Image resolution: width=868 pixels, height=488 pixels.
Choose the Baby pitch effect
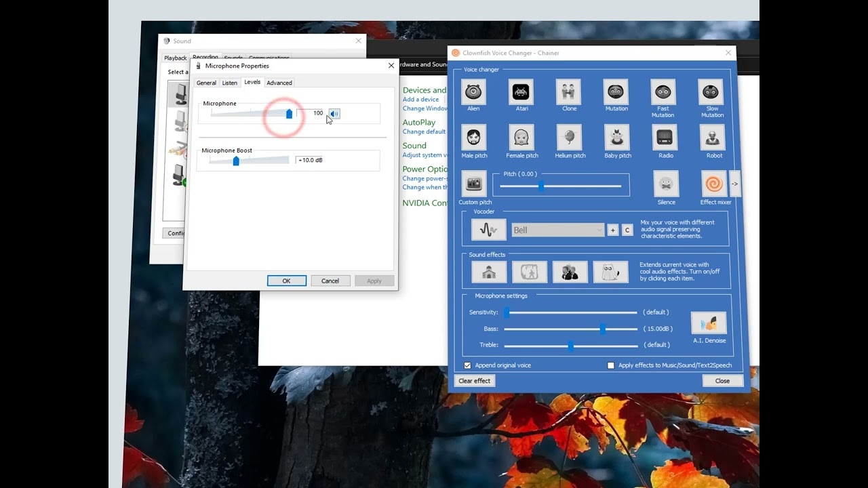tap(616, 138)
